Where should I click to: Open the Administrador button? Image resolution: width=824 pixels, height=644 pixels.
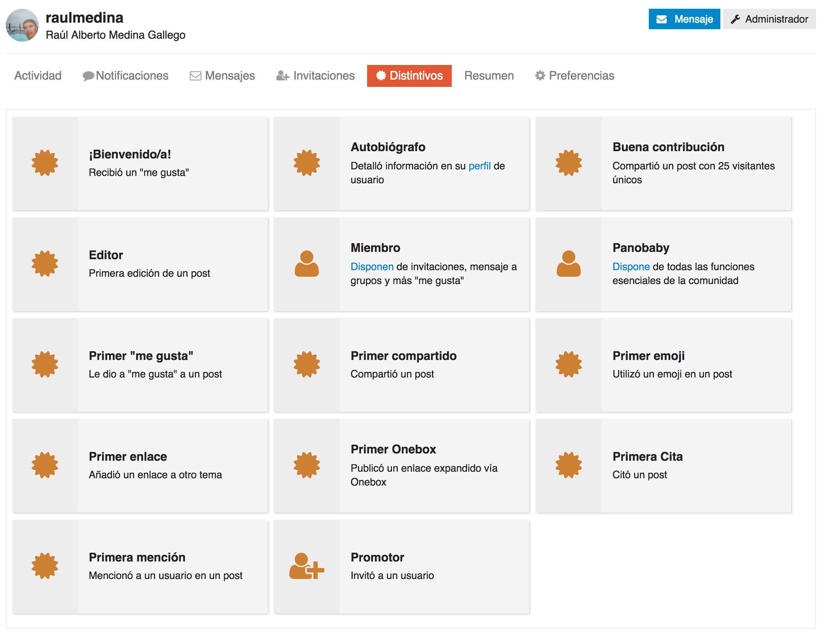(x=770, y=19)
